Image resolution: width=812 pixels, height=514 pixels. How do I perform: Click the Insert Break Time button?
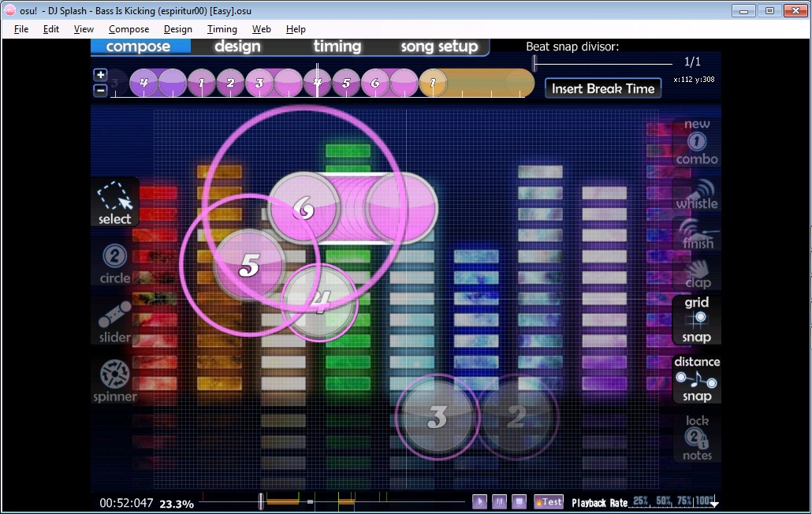(x=603, y=88)
